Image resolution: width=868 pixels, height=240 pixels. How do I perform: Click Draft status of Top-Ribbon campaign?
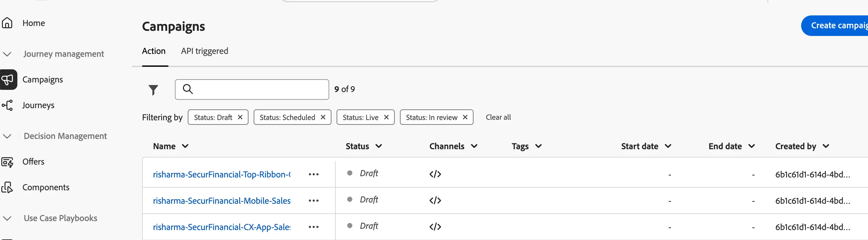[369, 174]
